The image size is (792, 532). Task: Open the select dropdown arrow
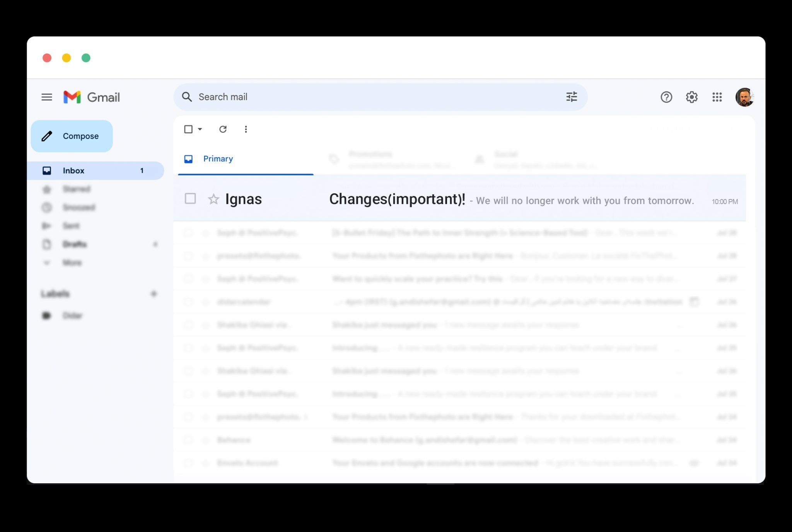click(200, 129)
